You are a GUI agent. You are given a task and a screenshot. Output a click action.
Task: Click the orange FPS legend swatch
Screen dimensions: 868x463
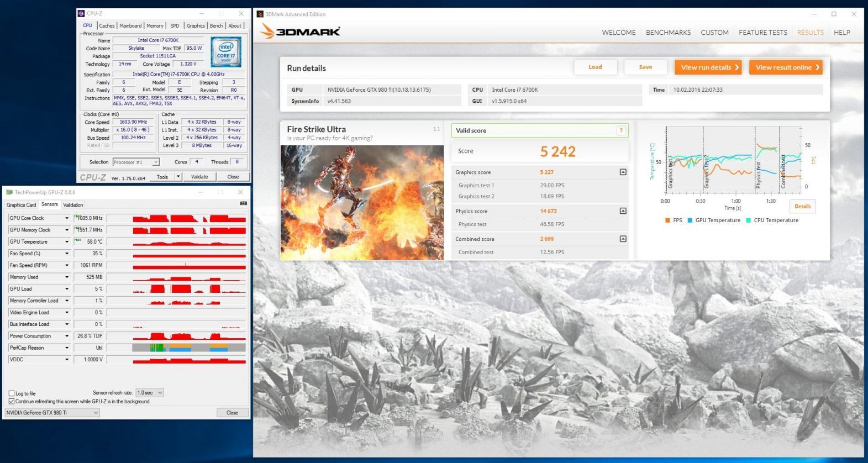[x=667, y=220]
